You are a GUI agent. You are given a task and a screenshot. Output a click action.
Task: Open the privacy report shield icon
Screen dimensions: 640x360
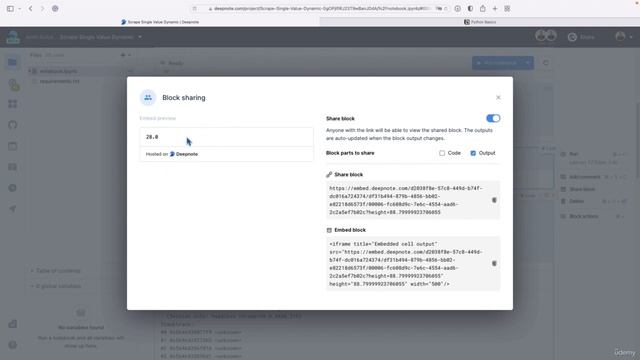tap(55, 9)
